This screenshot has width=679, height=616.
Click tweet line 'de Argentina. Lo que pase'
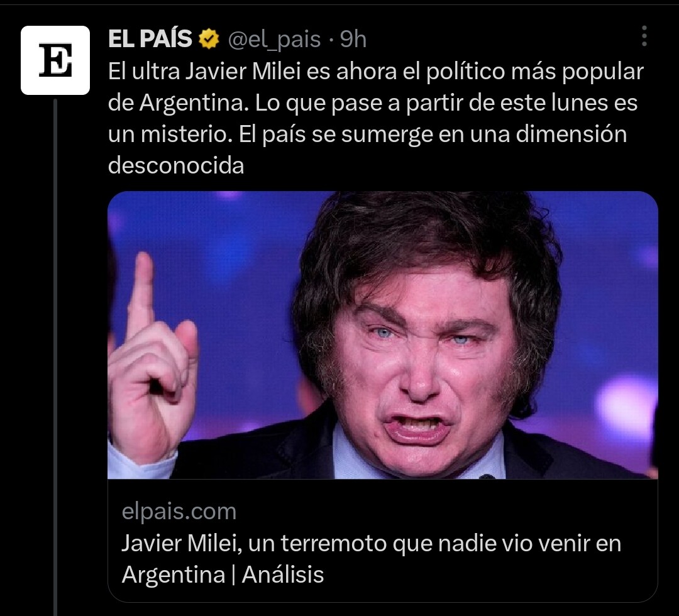pyautogui.click(x=372, y=103)
